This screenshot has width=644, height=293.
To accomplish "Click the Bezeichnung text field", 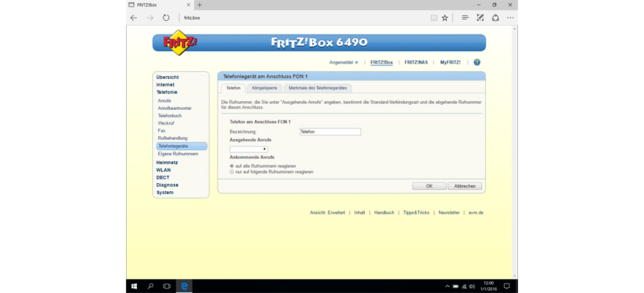I will point(330,132).
